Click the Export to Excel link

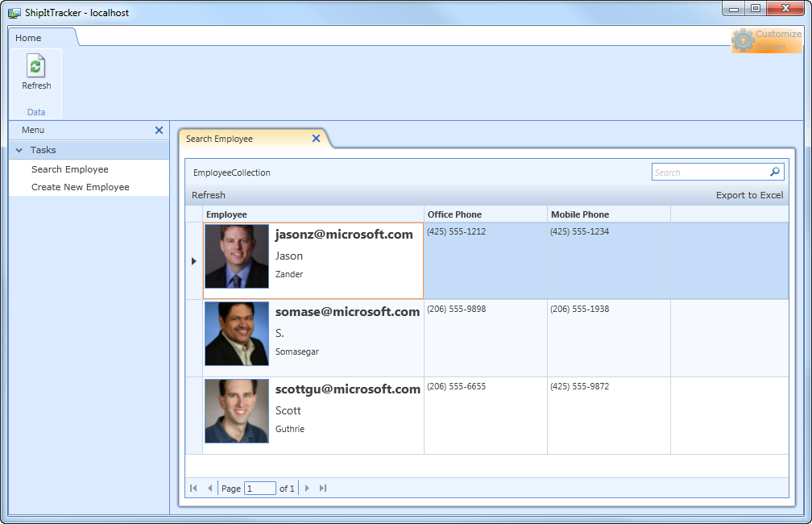point(749,194)
